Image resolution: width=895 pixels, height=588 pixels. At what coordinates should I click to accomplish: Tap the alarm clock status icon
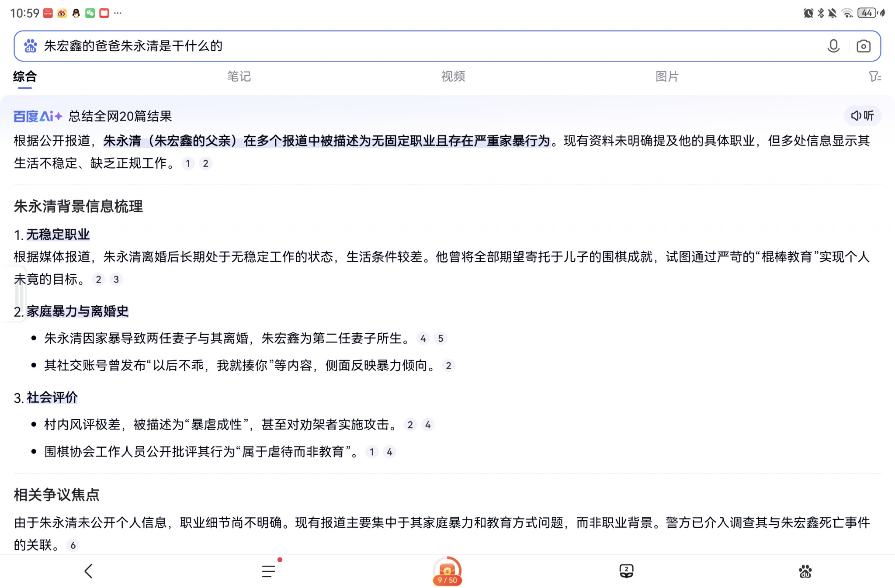808,13
